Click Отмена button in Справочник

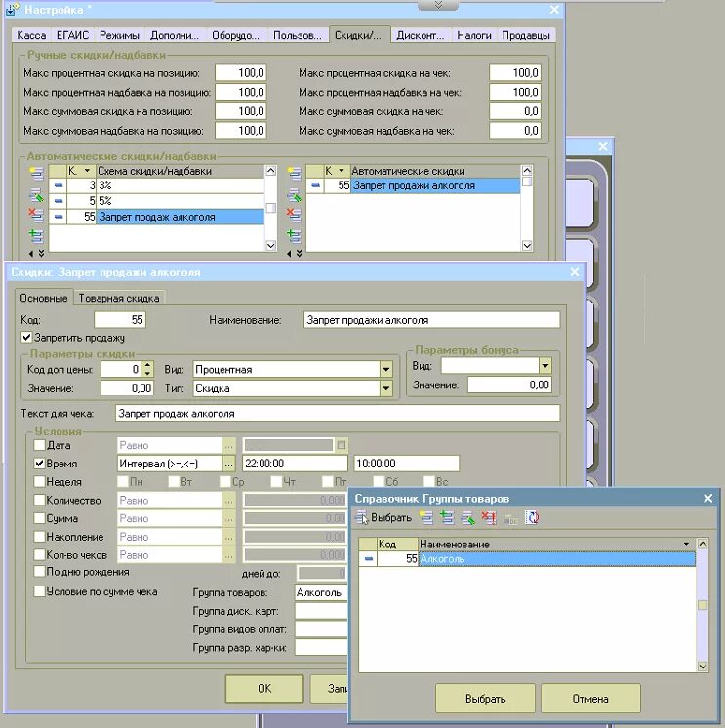click(x=590, y=699)
